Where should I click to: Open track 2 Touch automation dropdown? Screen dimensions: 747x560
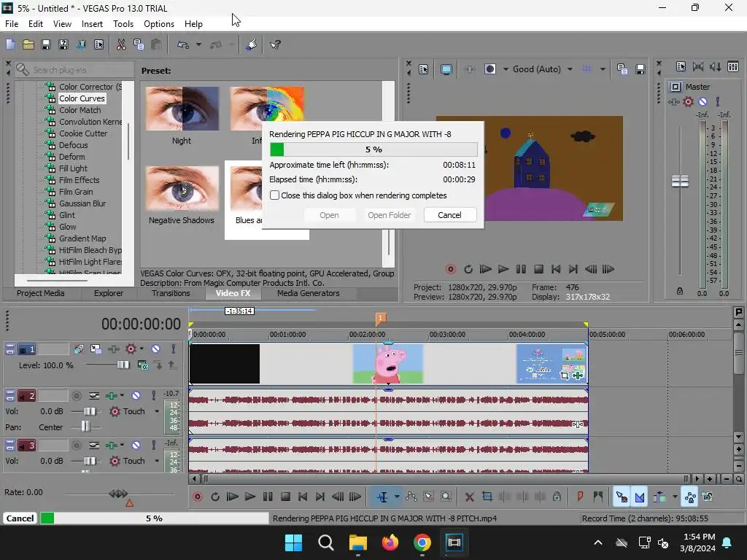point(157,411)
